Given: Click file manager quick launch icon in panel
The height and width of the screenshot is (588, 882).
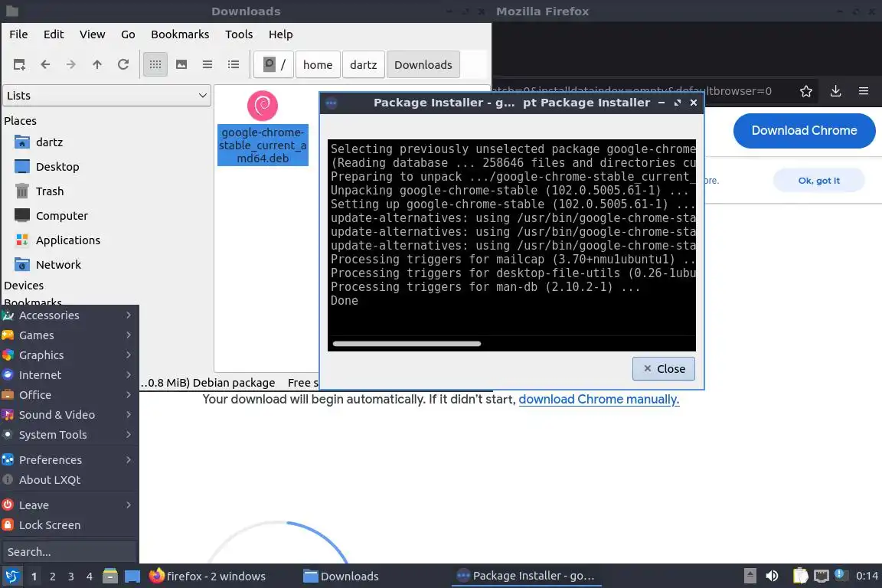Looking at the screenshot, I should (x=110, y=577).
